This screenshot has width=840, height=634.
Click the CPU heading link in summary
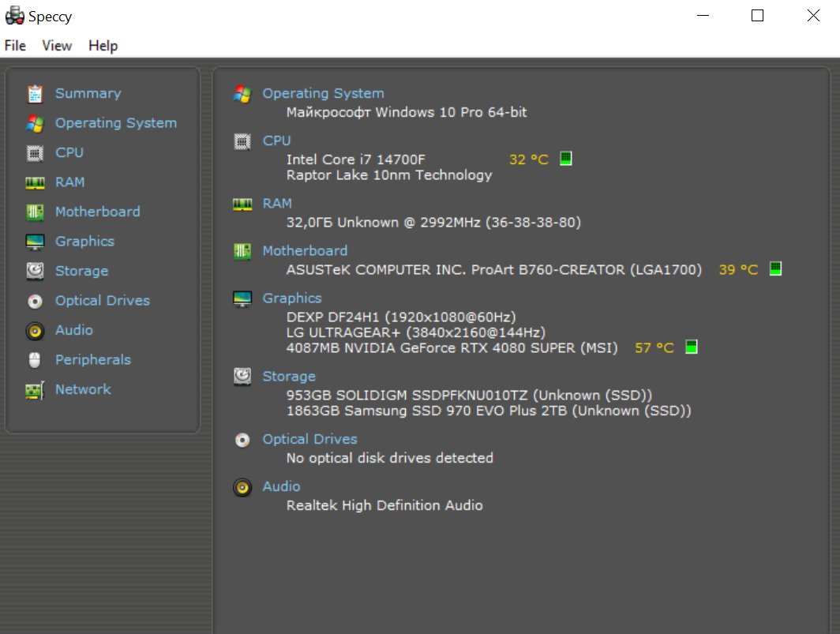coord(276,141)
